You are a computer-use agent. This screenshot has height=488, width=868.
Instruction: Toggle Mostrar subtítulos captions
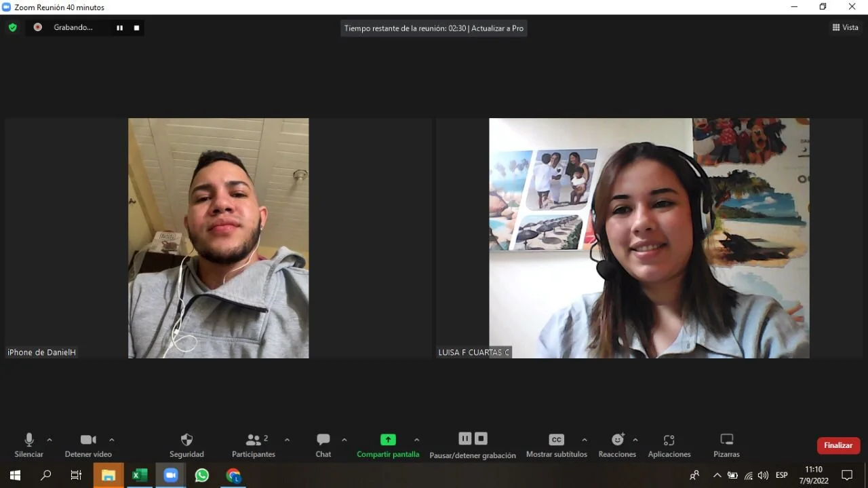point(556,445)
